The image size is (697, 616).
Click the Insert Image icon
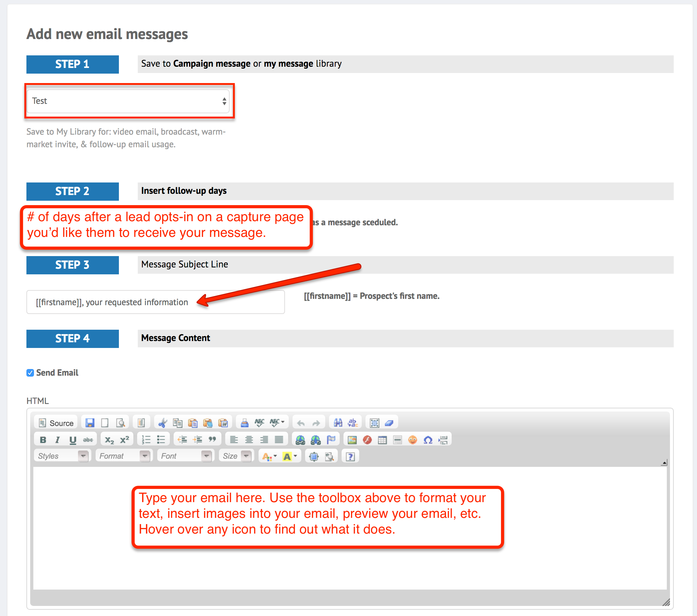(x=352, y=440)
